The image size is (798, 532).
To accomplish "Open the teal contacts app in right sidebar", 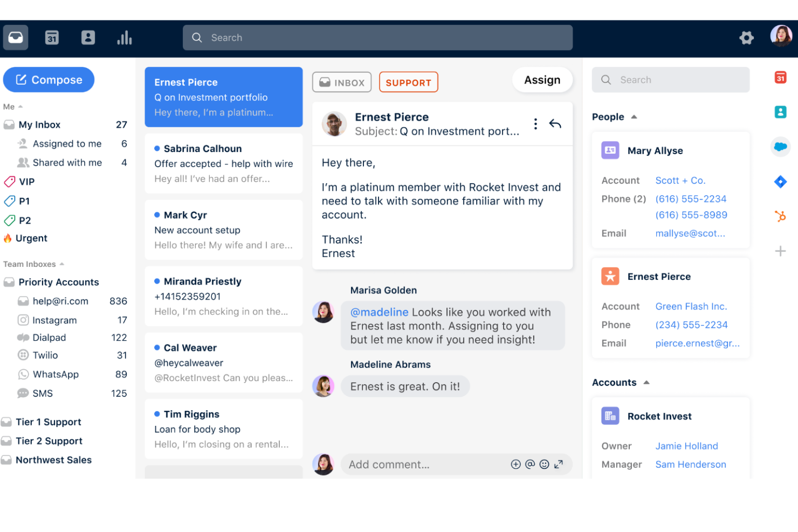I will point(780,112).
